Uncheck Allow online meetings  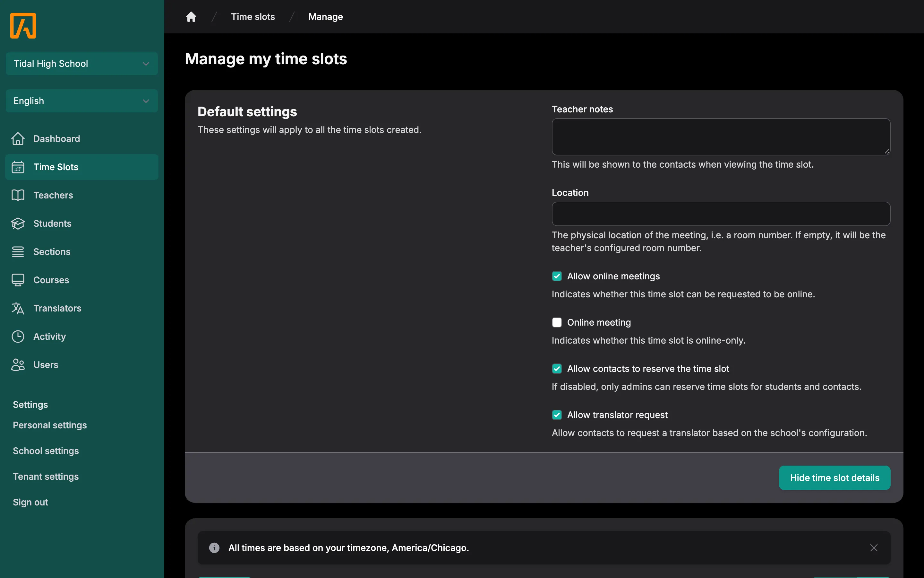[x=557, y=276]
